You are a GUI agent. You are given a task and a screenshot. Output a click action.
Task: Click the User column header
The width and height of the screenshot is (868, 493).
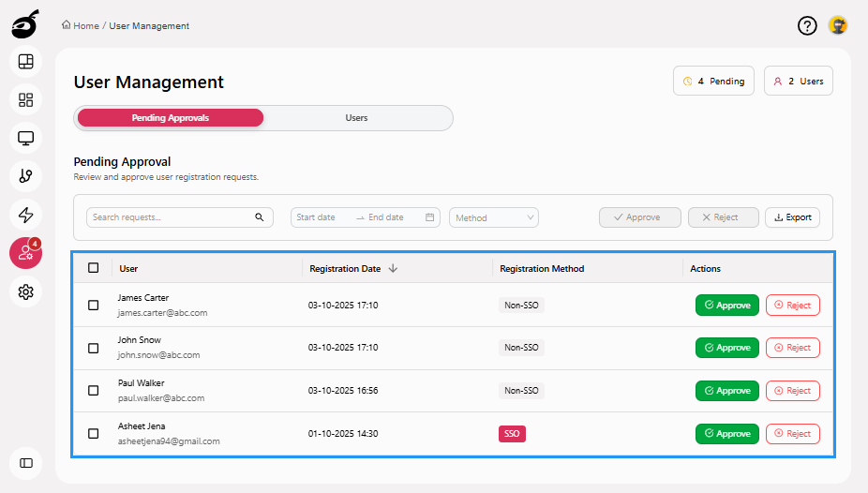[128, 269]
